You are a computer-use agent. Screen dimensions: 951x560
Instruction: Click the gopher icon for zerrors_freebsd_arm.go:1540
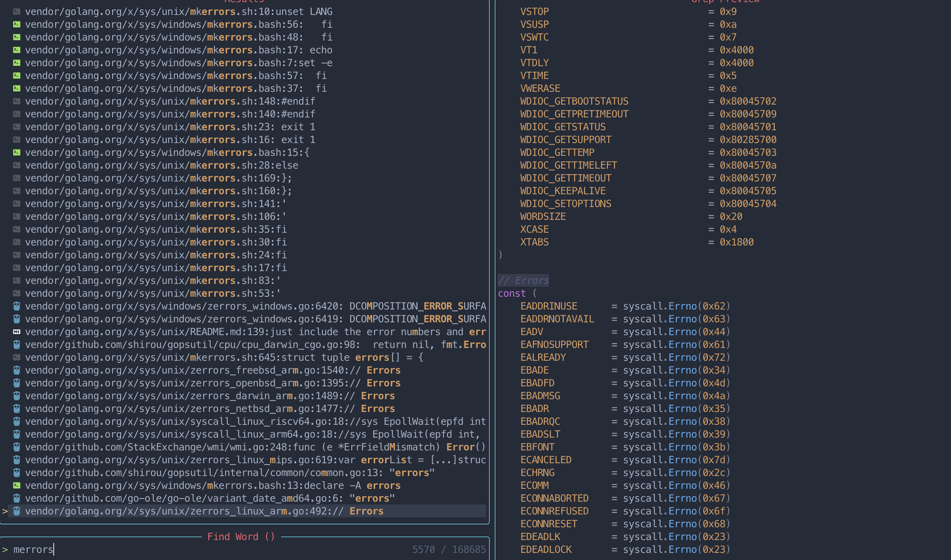[x=17, y=370]
